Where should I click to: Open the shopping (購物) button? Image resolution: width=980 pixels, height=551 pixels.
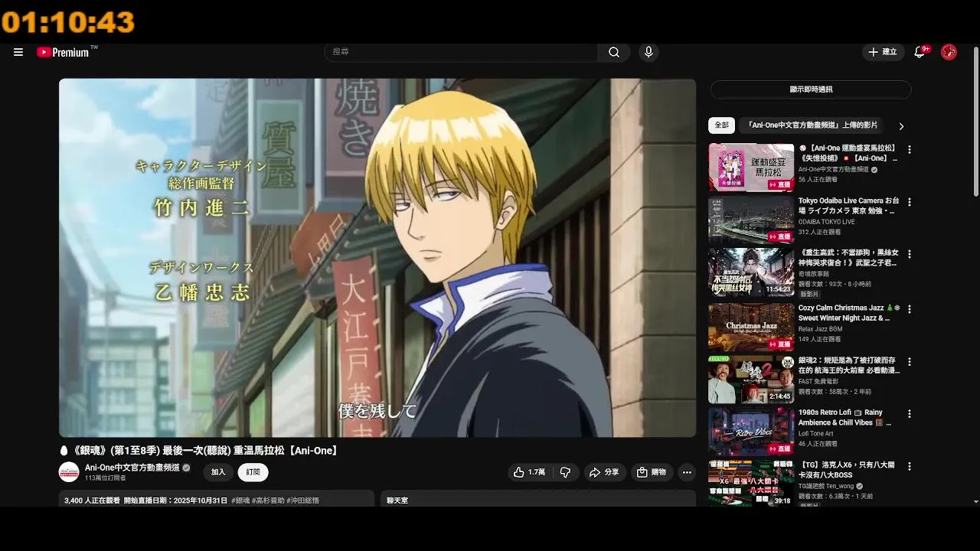(x=652, y=472)
